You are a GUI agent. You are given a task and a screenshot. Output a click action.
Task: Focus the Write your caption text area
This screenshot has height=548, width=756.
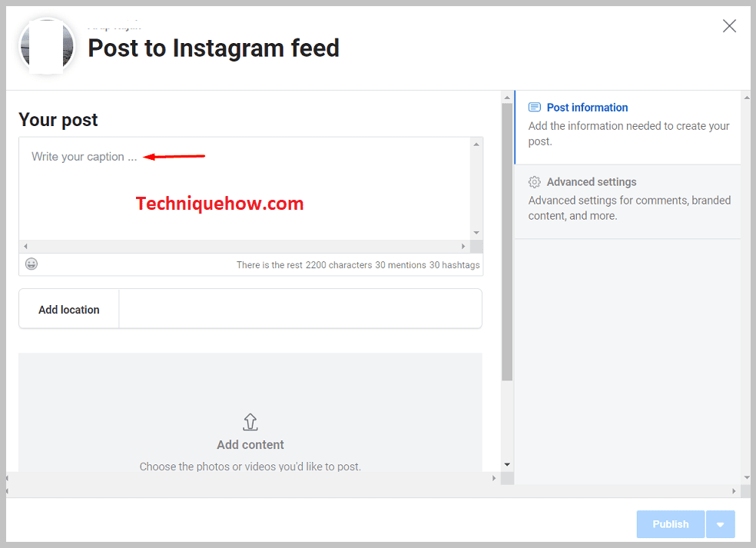pos(244,188)
